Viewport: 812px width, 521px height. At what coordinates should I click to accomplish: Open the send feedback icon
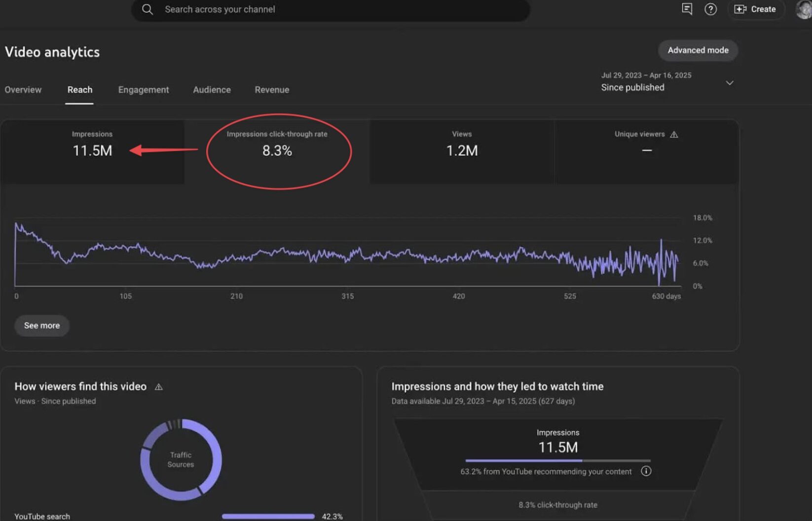click(687, 9)
